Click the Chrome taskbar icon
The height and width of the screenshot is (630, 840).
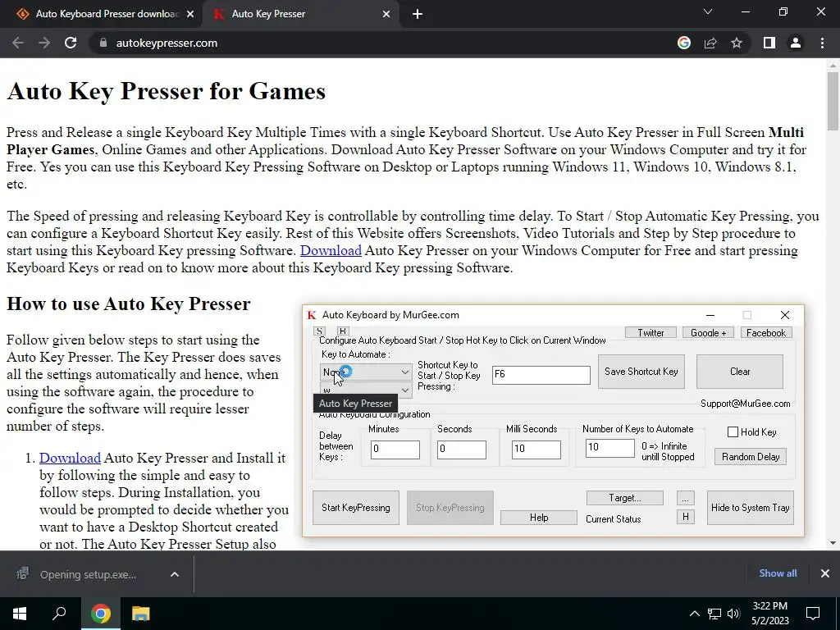tap(100, 614)
